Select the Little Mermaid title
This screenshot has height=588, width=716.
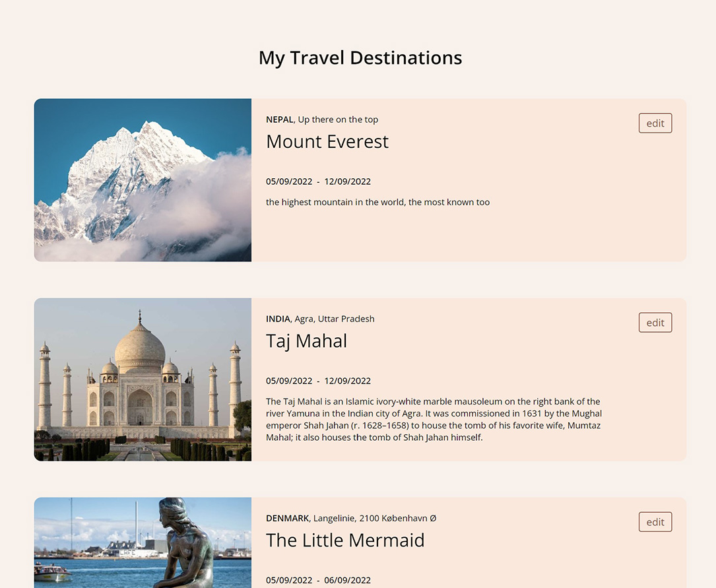point(345,540)
